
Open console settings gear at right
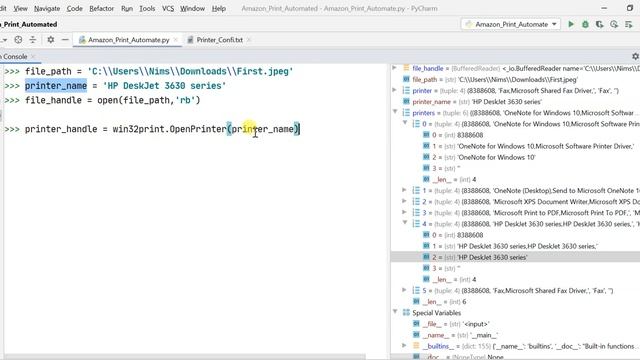click(635, 56)
